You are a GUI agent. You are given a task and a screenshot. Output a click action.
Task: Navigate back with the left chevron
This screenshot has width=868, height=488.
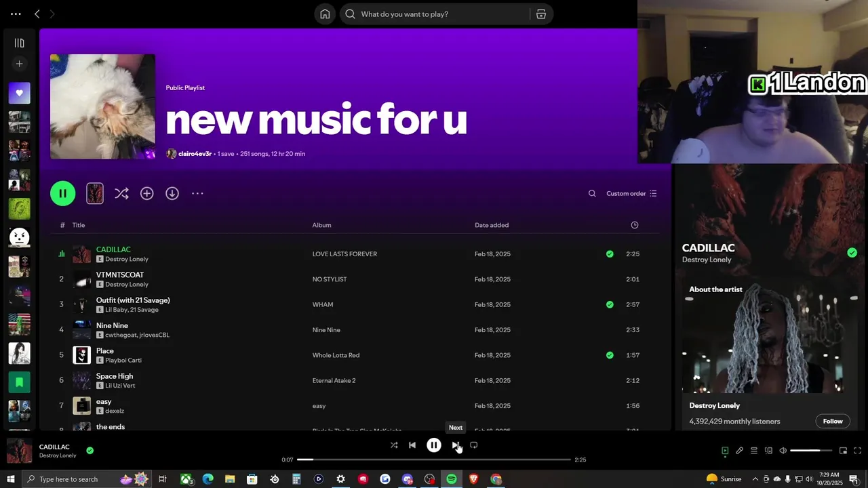pyautogui.click(x=37, y=14)
